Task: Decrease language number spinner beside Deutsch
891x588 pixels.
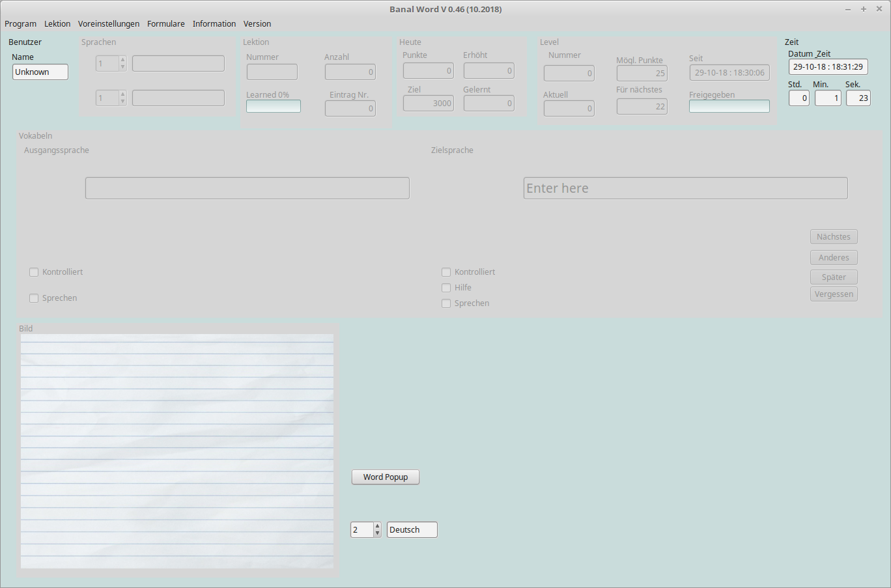Action: coord(377,533)
